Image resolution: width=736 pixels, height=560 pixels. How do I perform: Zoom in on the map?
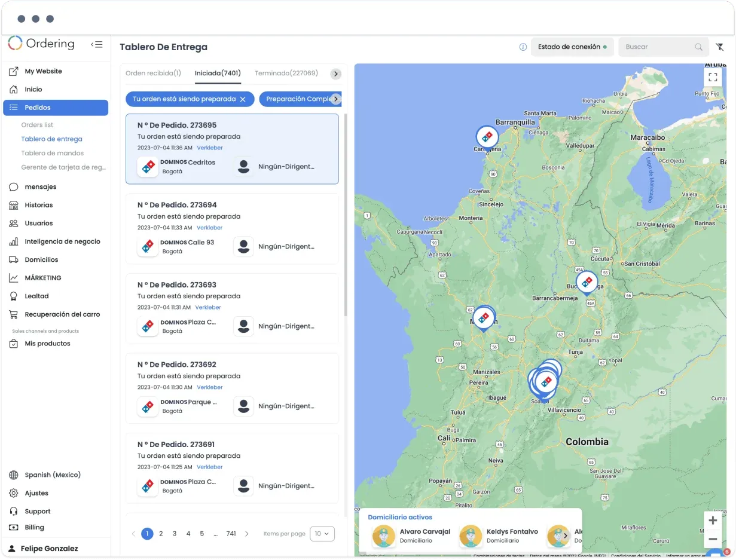point(713,521)
